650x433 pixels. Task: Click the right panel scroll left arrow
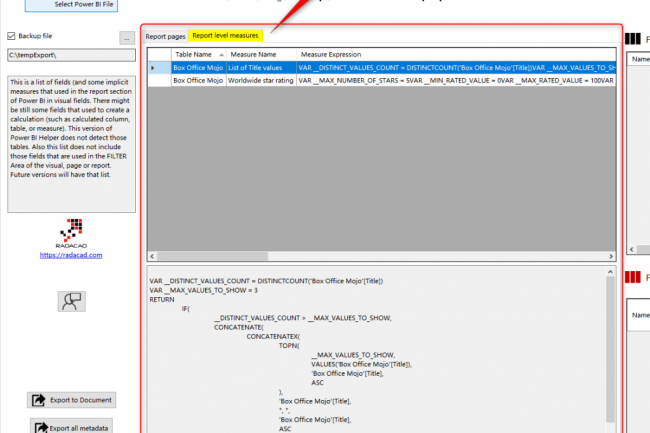pos(631,249)
